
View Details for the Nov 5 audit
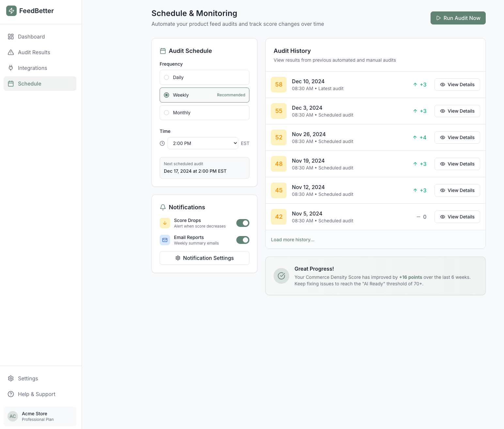(x=457, y=216)
